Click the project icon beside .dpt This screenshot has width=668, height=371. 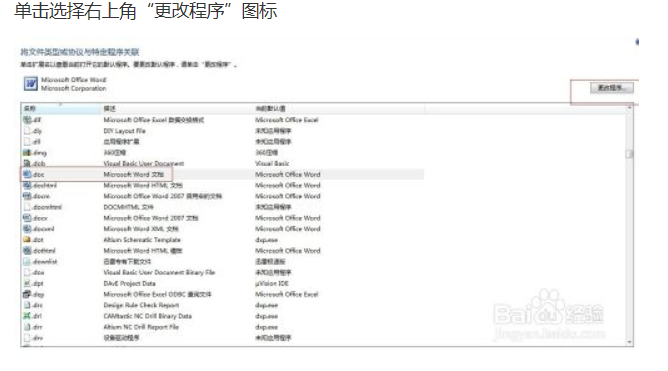coord(27,283)
